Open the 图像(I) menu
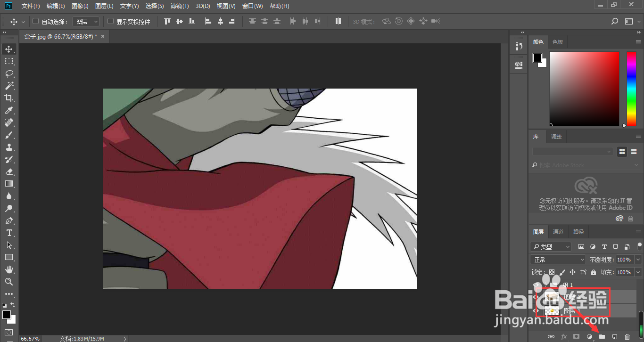 tap(80, 6)
